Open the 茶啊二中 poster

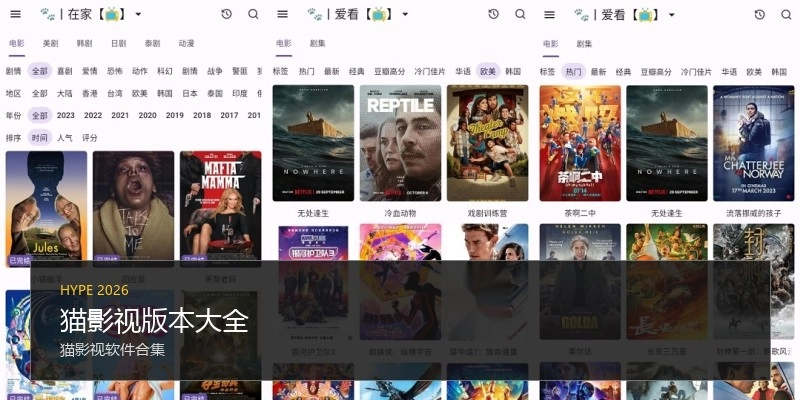tap(580, 143)
